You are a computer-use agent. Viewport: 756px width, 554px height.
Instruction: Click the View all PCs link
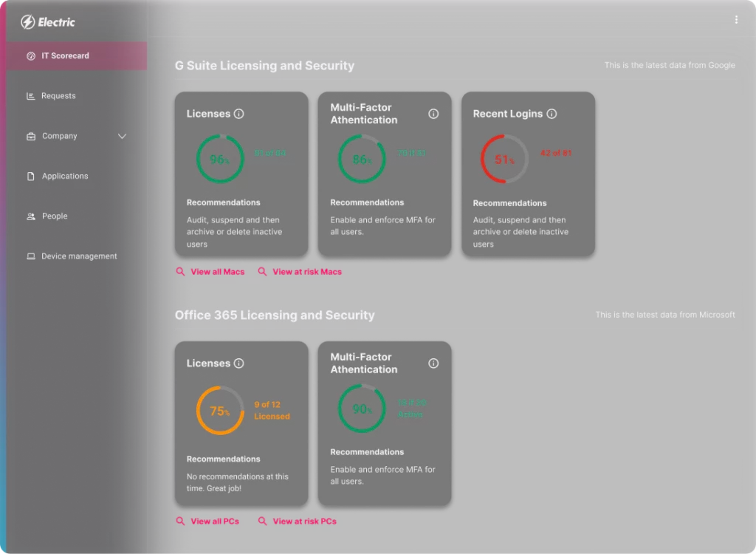pyautogui.click(x=215, y=521)
